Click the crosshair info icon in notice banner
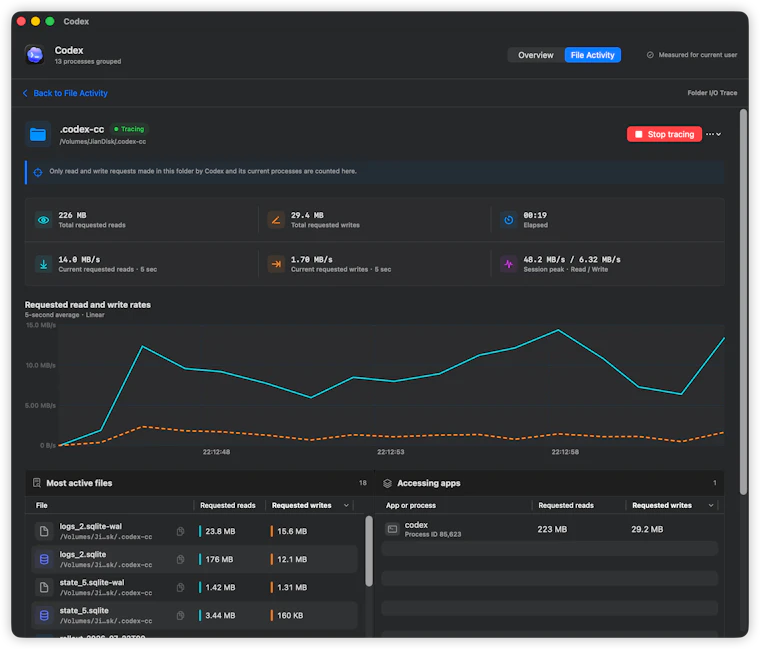The width and height of the screenshot is (760, 649). tap(38, 172)
